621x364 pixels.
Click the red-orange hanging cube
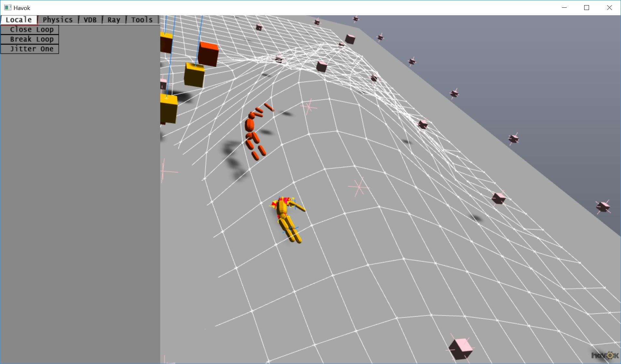pos(208,54)
